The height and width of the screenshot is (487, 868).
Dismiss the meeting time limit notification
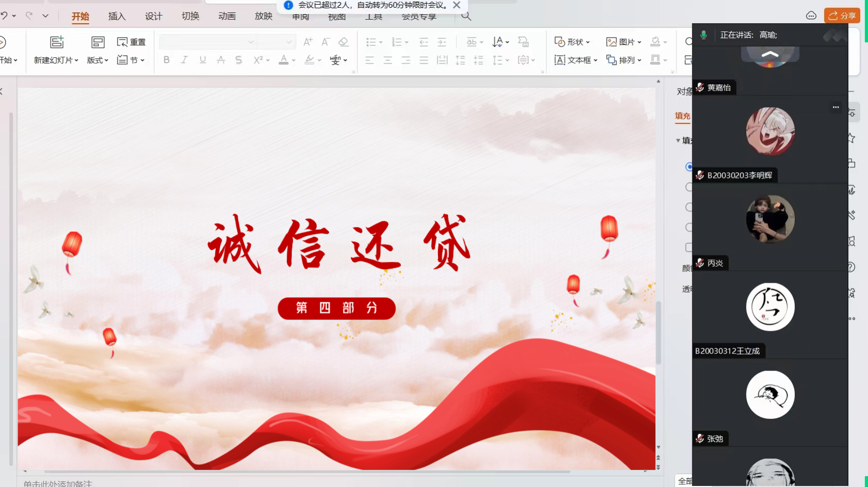(456, 5)
